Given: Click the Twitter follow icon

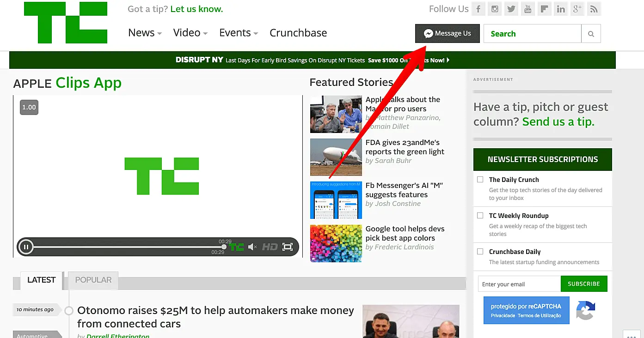Looking at the screenshot, I should [511, 9].
